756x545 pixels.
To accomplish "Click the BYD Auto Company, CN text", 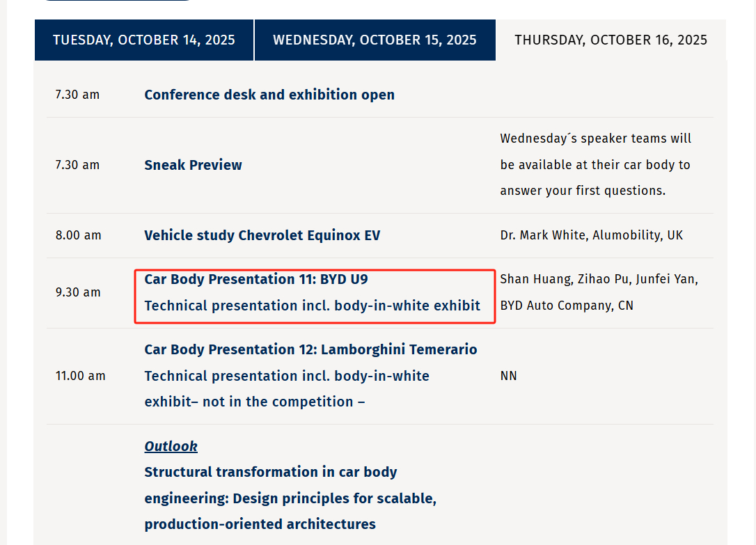I will tap(567, 306).
